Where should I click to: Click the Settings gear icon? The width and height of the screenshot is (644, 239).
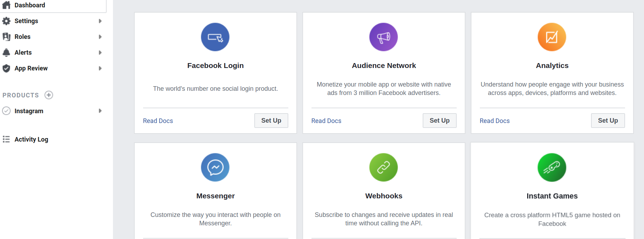click(6, 21)
